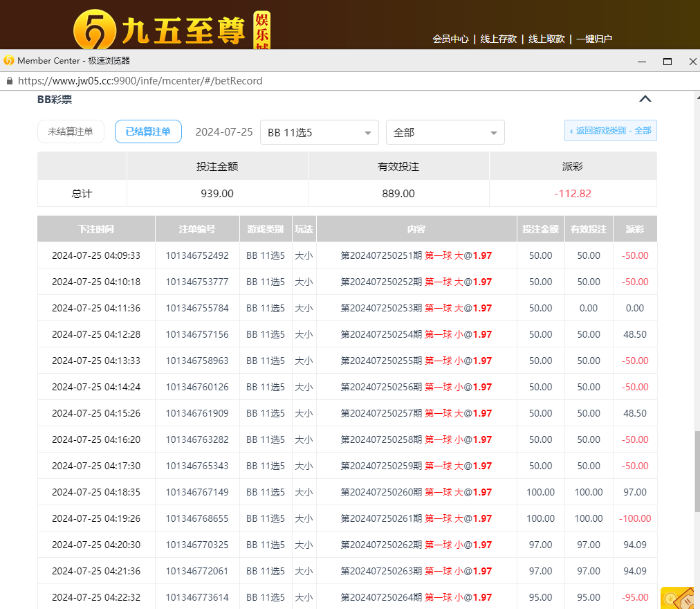Click the browser icon in the title bar
700x609 pixels.
pos(8,60)
